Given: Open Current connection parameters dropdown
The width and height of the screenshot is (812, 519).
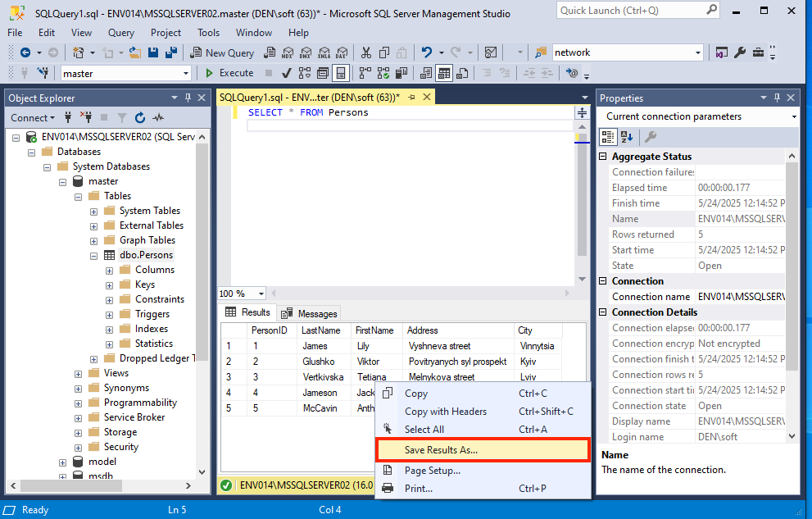Looking at the screenshot, I should click(794, 116).
